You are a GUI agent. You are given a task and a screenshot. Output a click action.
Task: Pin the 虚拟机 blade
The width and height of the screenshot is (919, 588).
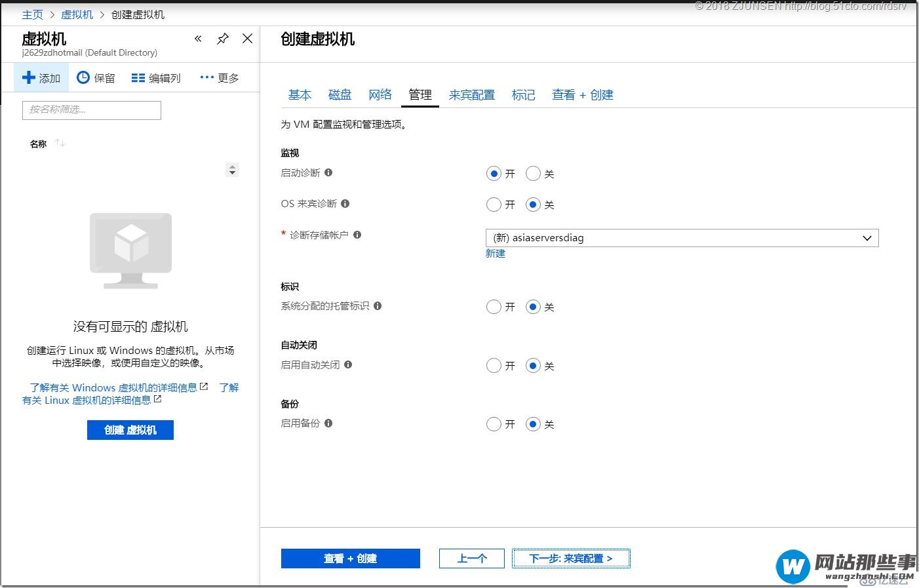(223, 39)
